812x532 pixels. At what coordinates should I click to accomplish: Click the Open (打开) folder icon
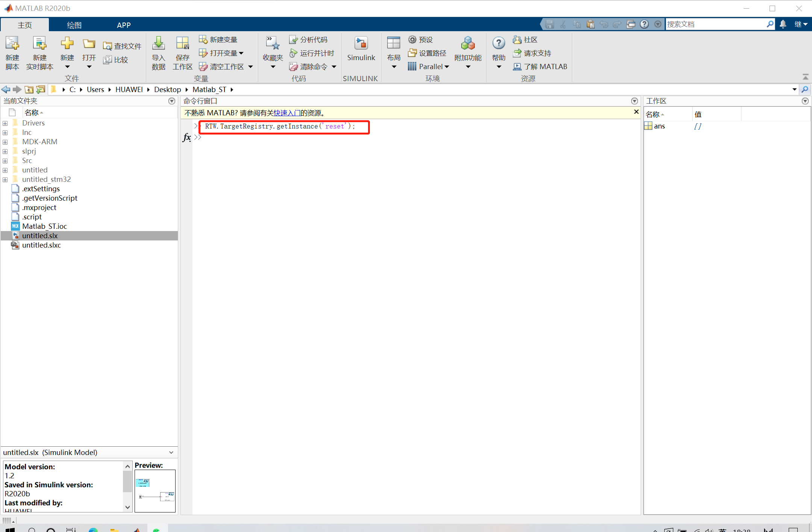(x=89, y=44)
